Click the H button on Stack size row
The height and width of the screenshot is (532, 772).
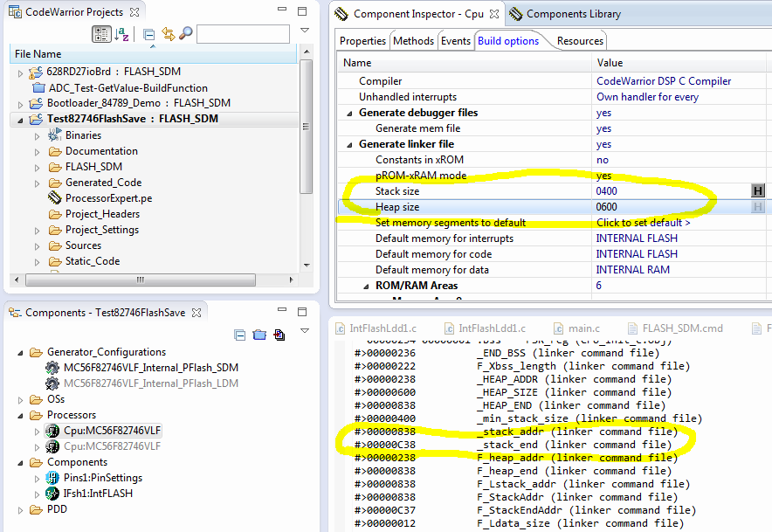pos(758,190)
